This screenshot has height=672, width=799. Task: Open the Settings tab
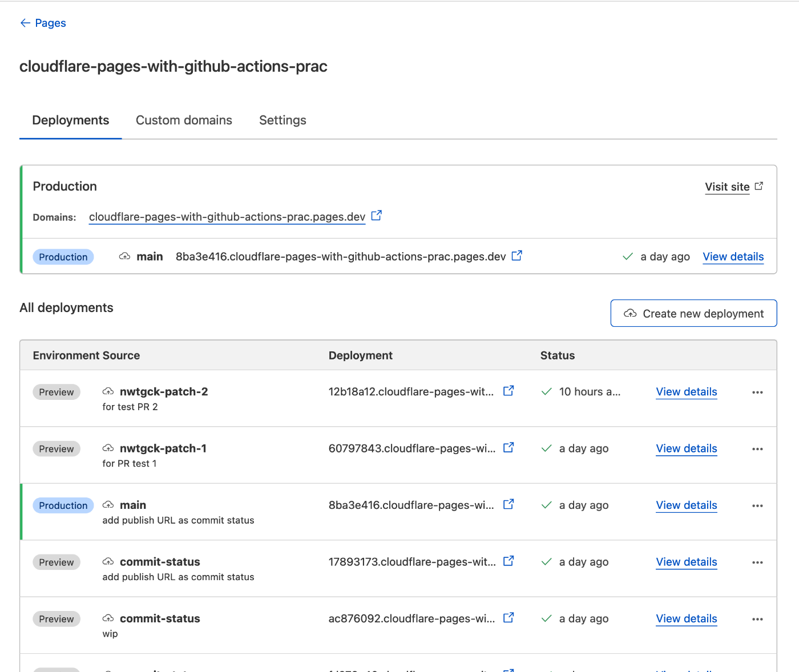click(x=283, y=120)
